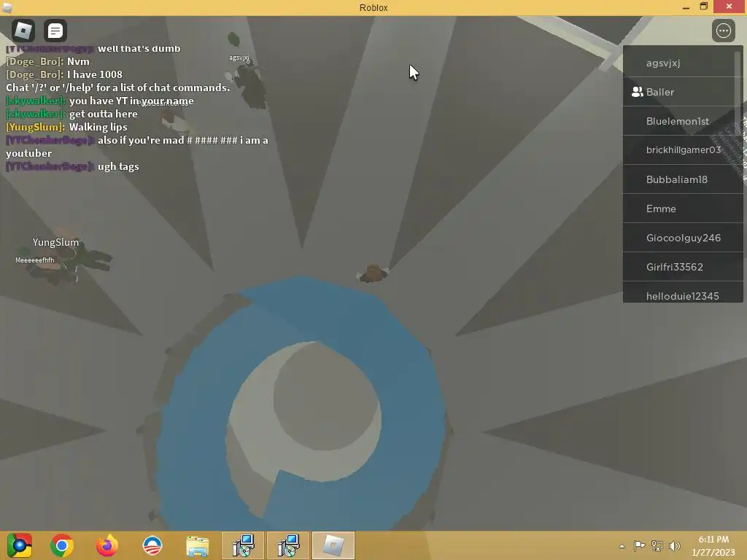Open the second installer taskbar icon
This screenshot has width=747, height=560.
[x=288, y=545]
